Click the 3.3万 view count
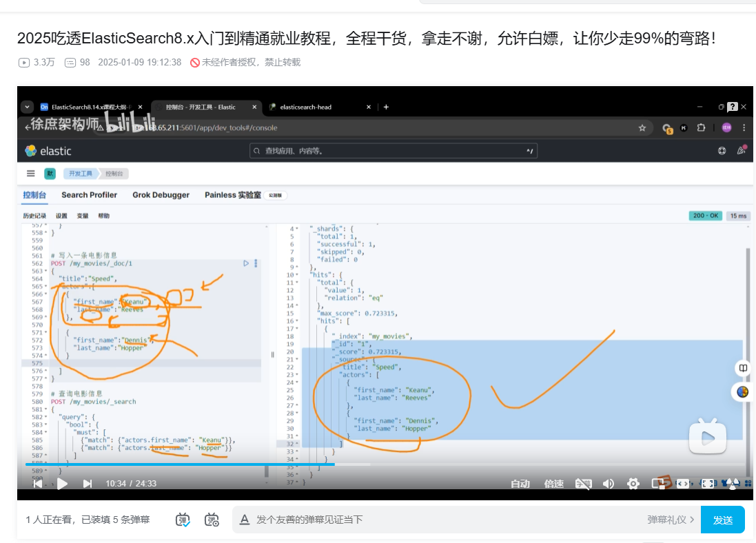The width and height of the screenshot is (756, 543). point(37,62)
